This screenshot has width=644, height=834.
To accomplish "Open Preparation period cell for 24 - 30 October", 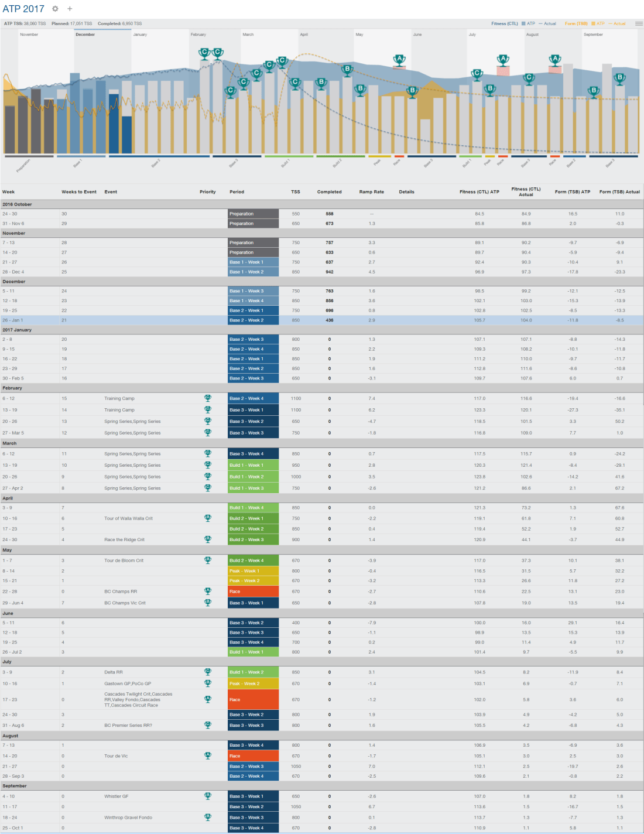I will tap(253, 214).
